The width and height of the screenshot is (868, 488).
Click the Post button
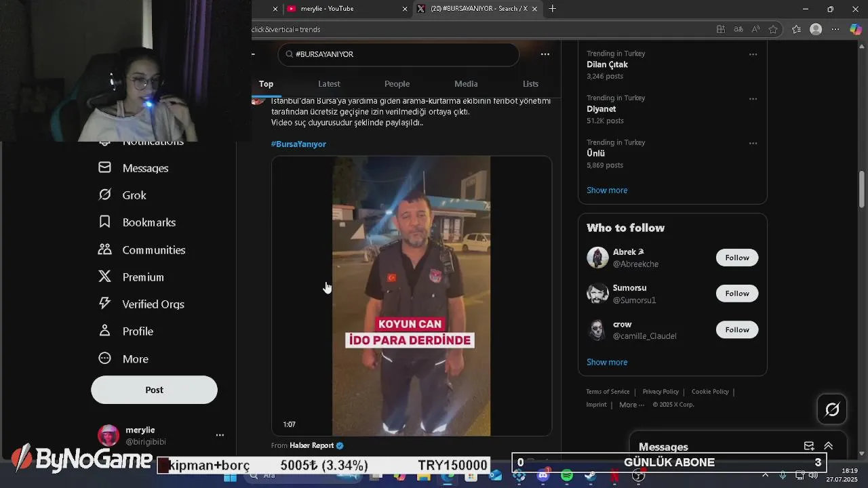[154, 390]
